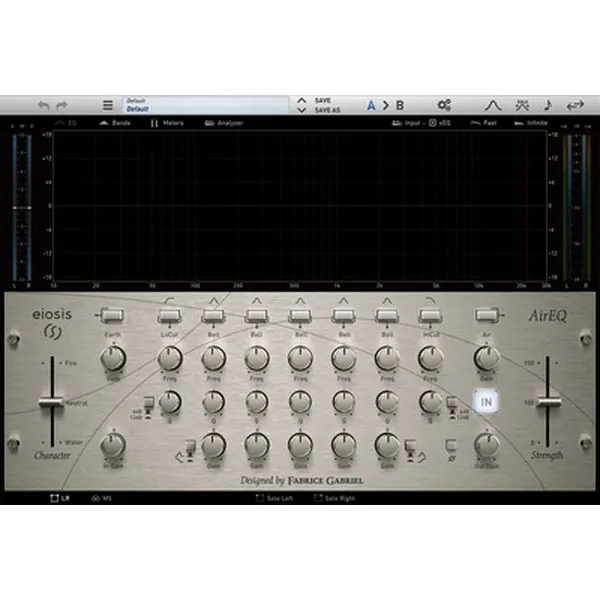Select LR stereo mode
The image size is (600, 600).
tap(60, 498)
